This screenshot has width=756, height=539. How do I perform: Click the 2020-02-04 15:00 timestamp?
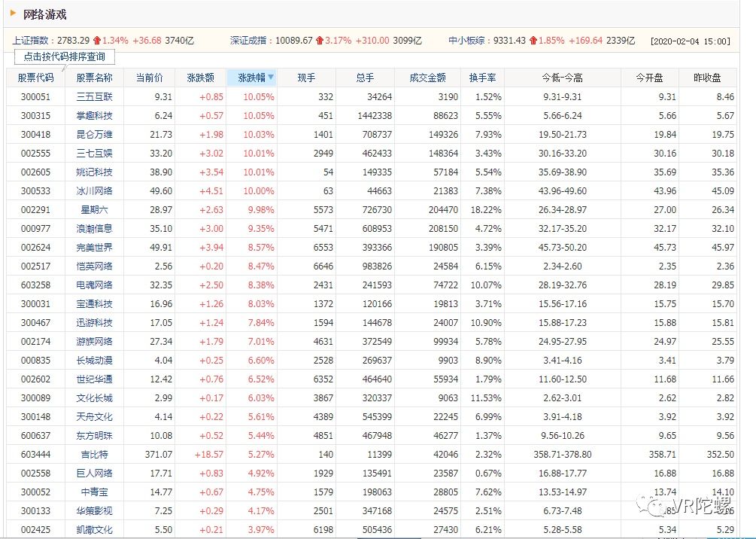point(690,41)
